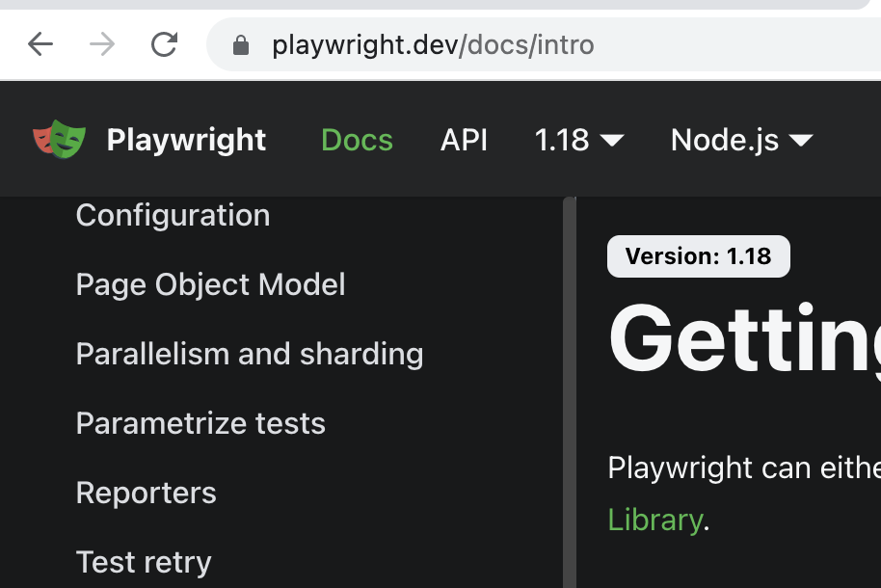Open the Parametrize tests docs
Screen dimensions: 881x588
(200, 423)
